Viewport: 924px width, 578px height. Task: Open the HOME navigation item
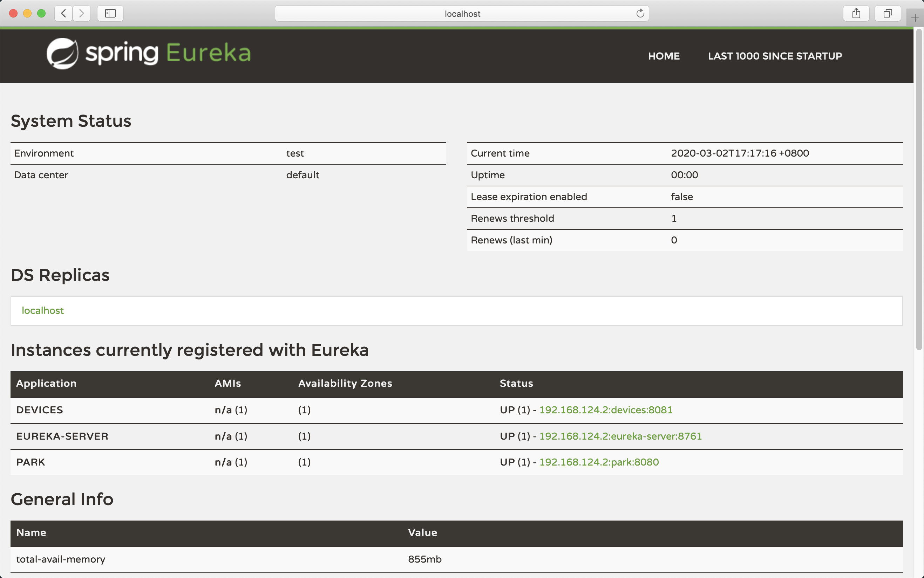664,56
